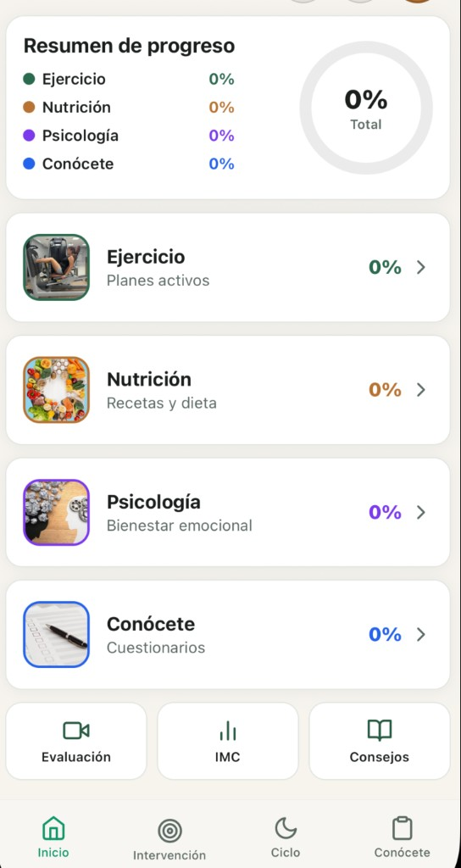Image resolution: width=461 pixels, height=868 pixels.
Task: Tap the Nutrición food wreath thumbnail
Action: click(57, 390)
